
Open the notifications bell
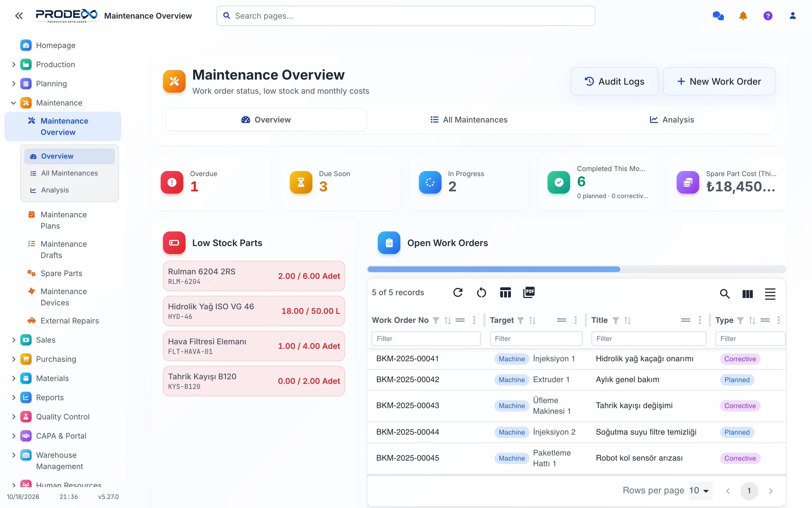tap(743, 16)
